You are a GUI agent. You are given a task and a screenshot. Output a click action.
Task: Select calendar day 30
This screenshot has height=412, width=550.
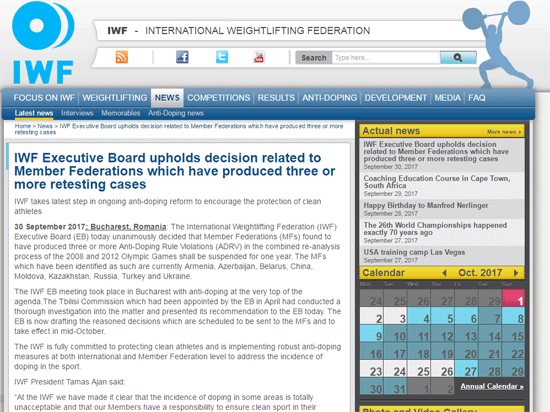[x=371, y=386]
